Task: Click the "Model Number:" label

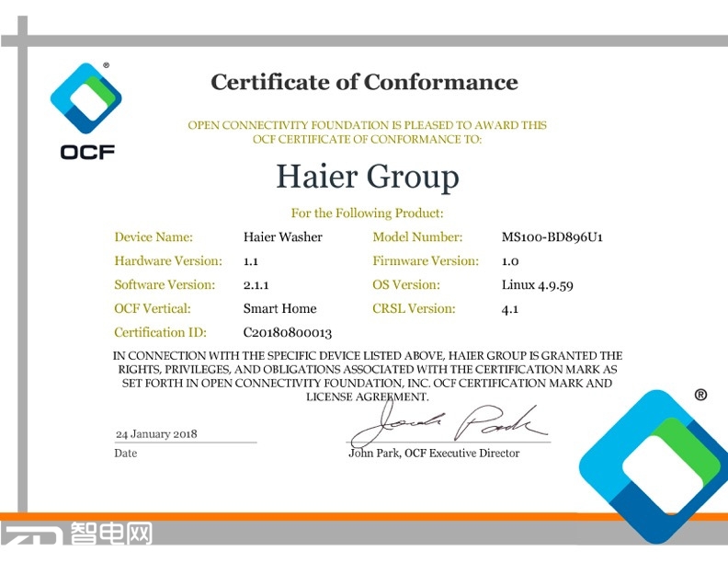Action: click(x=417, y=237)
